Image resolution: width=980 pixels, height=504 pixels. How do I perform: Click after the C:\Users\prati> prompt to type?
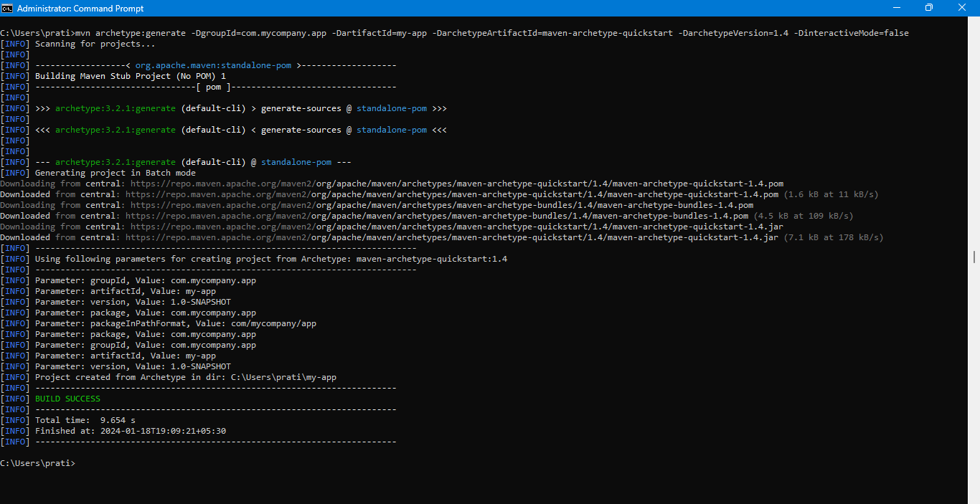coord(86,462)
